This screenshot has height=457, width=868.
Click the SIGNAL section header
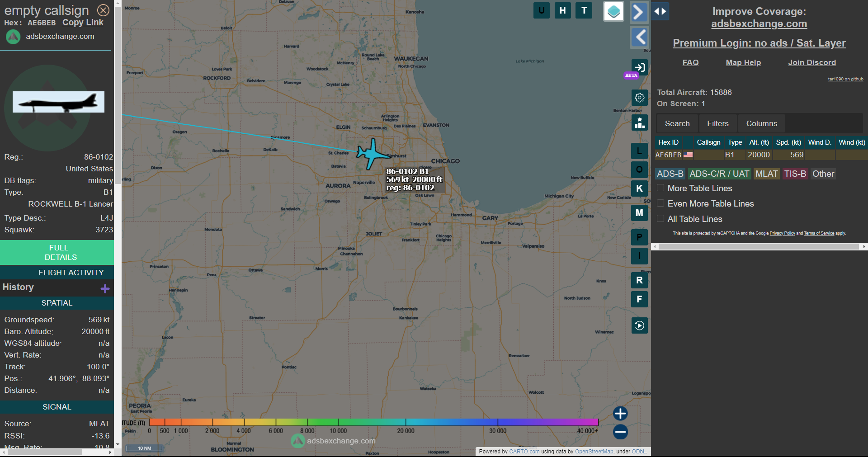(x=57, y=407)
